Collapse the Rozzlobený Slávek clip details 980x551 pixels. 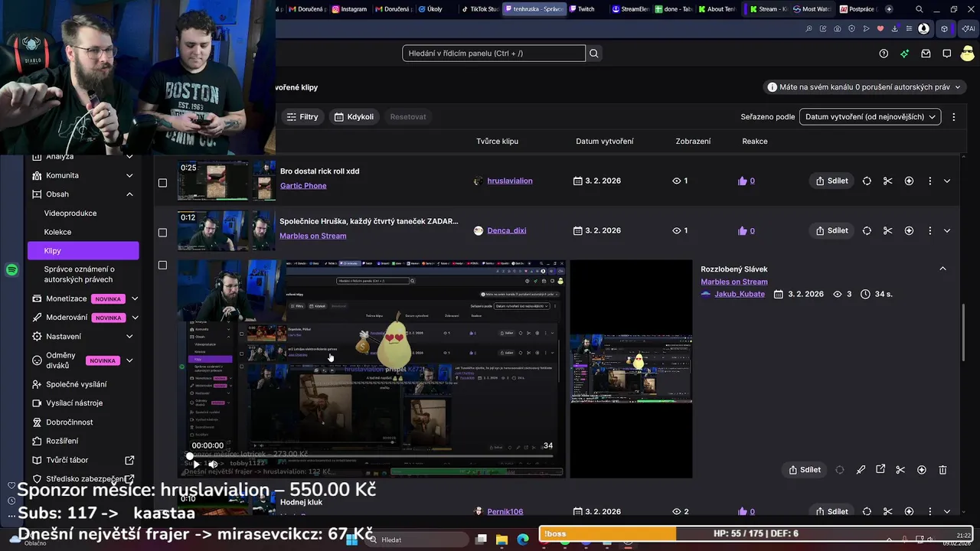click(942, 269)
